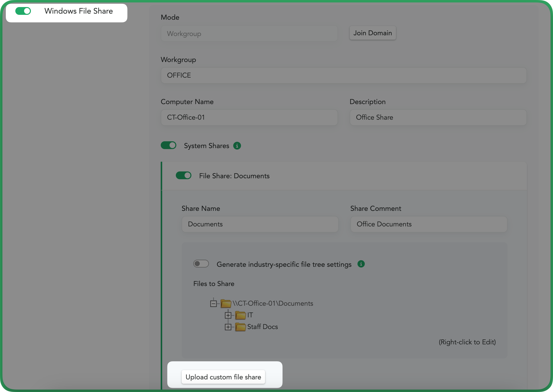Image resolution: width=553 pixels, height=392 pixels.
Task: Click the Documents root folder icon
Action: click(226, 303)
